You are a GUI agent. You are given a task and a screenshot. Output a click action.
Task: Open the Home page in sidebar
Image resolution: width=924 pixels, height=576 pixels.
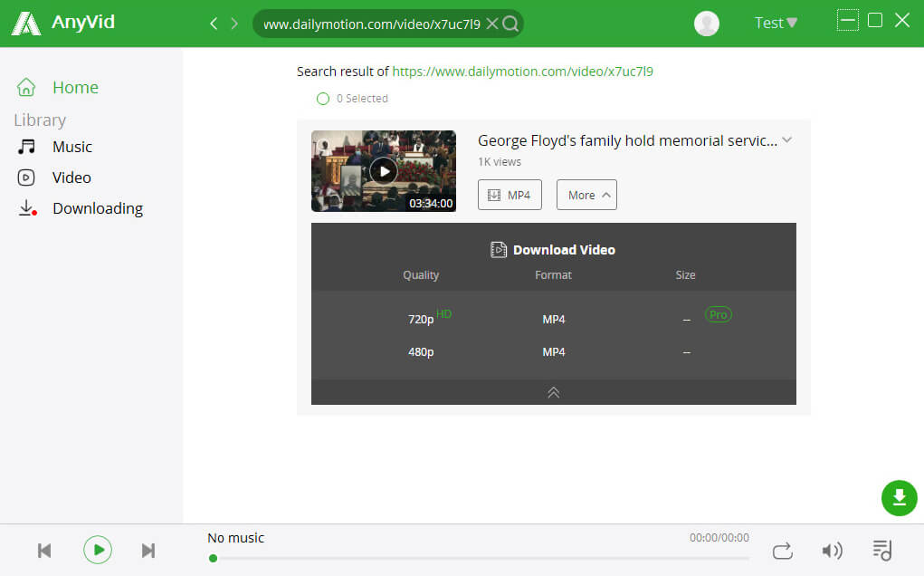[75, 87]
